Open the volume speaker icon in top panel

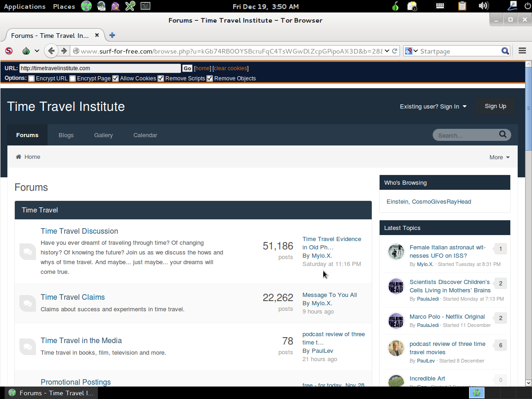[x=483, y=6]
